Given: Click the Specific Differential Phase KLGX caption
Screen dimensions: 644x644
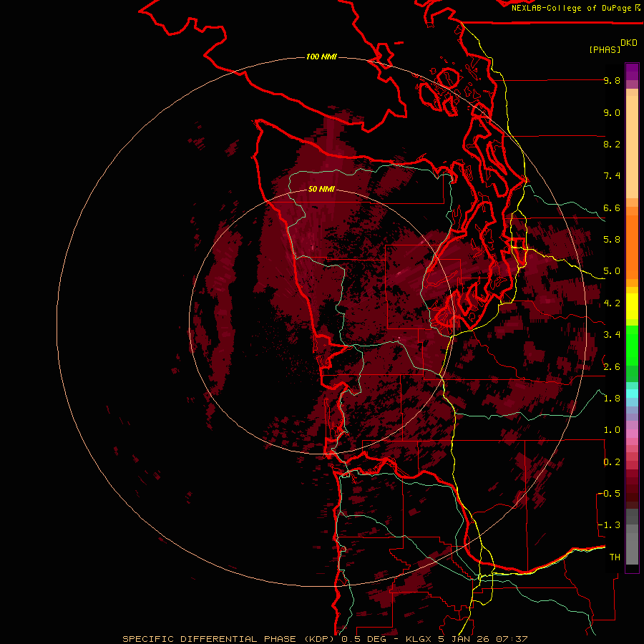Looking at the screenshot, I should click(325, 639).
